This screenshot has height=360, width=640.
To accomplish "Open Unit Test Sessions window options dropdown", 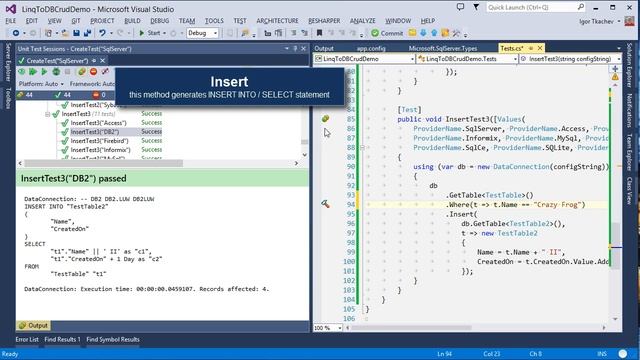I will point(287,49).
